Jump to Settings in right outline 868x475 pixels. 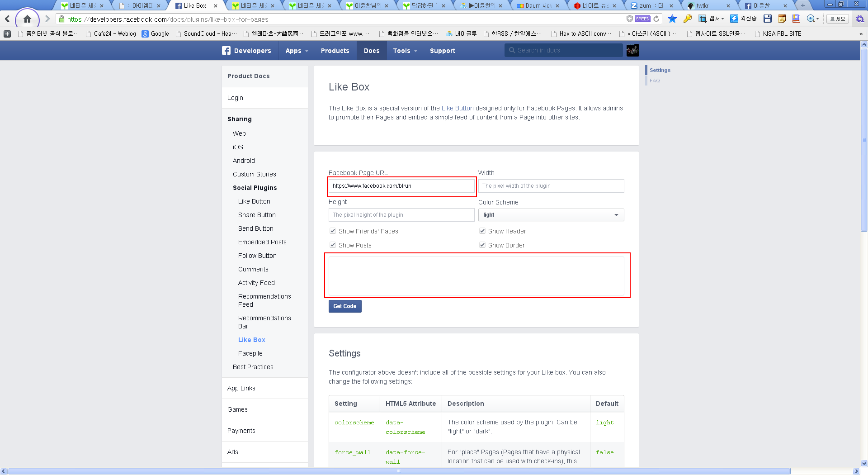(x=660, y=70)
